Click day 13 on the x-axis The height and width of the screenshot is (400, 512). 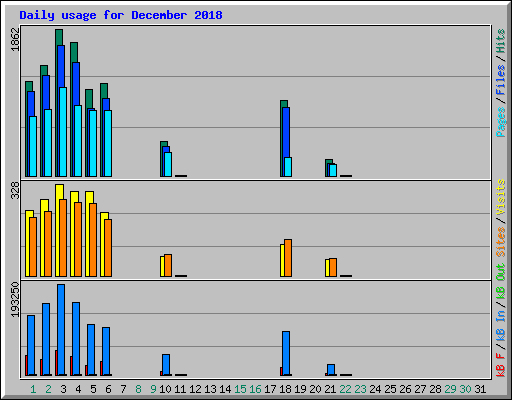tap(210, 389)
